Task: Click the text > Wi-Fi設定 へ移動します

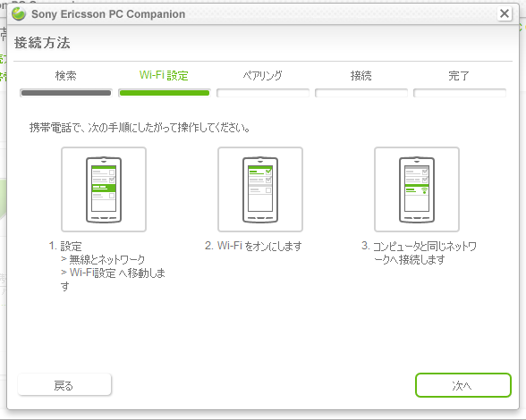Action: (x=113, y=279)
